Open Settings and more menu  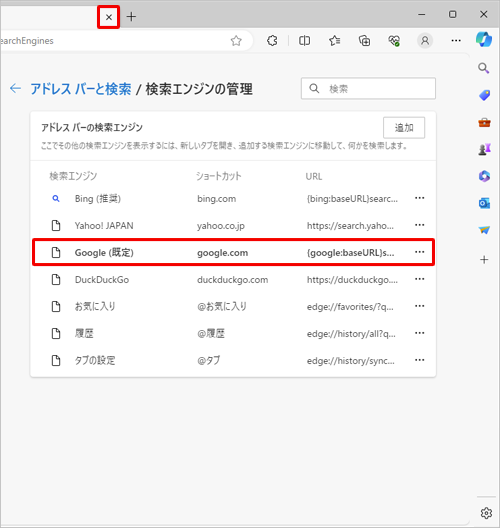coord(456,41)
